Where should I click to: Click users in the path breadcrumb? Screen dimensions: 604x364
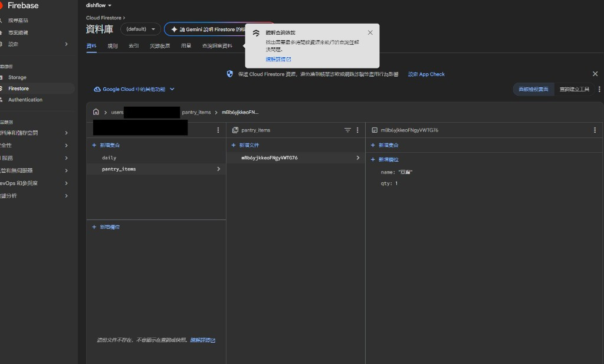(117, 113)
